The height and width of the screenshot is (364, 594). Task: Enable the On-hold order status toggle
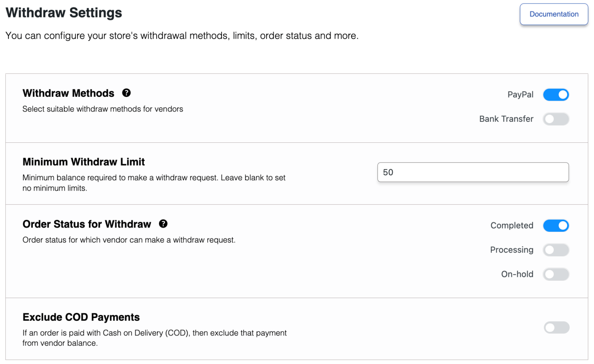pyautogui.click(x=556, y=274)
